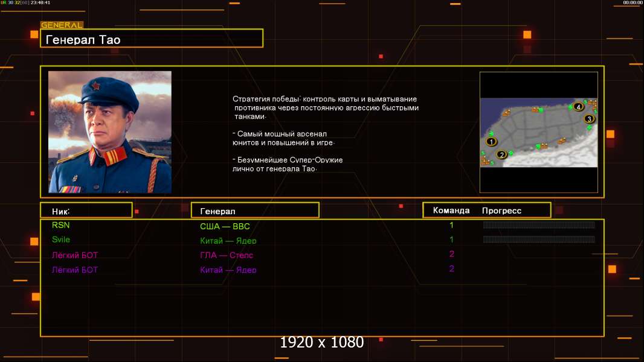Click team number 2 in the bottom bot row
Image resolution: width=644 pixels, height=362 pixels.
coord(451,269)
